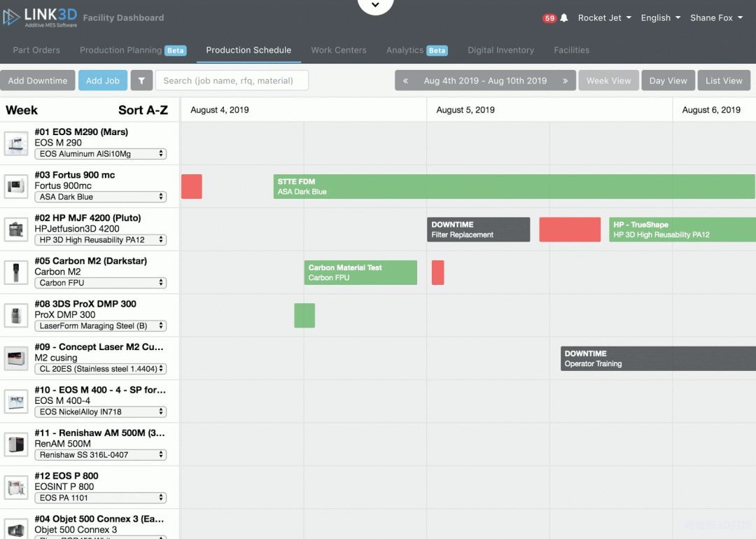The width and height of the screenshot is (756, 539).
Task: Click the Add Job button
Action: pos(103,80)
